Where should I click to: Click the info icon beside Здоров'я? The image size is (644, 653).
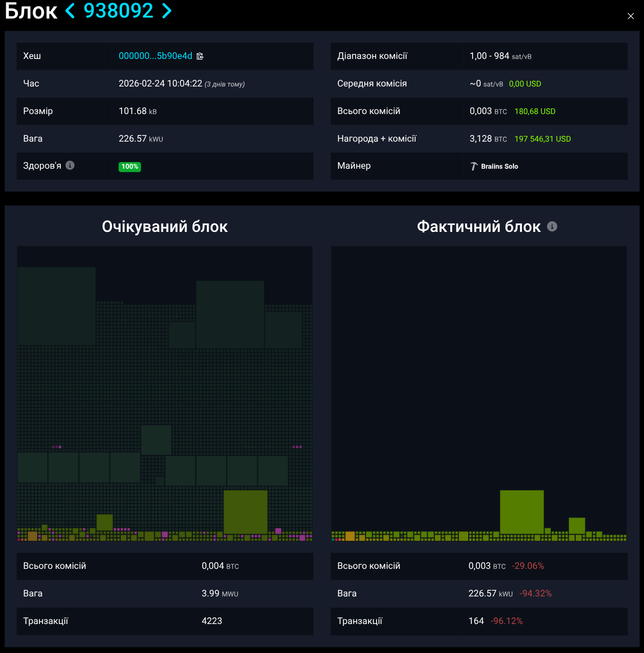[x=70, y=165]
